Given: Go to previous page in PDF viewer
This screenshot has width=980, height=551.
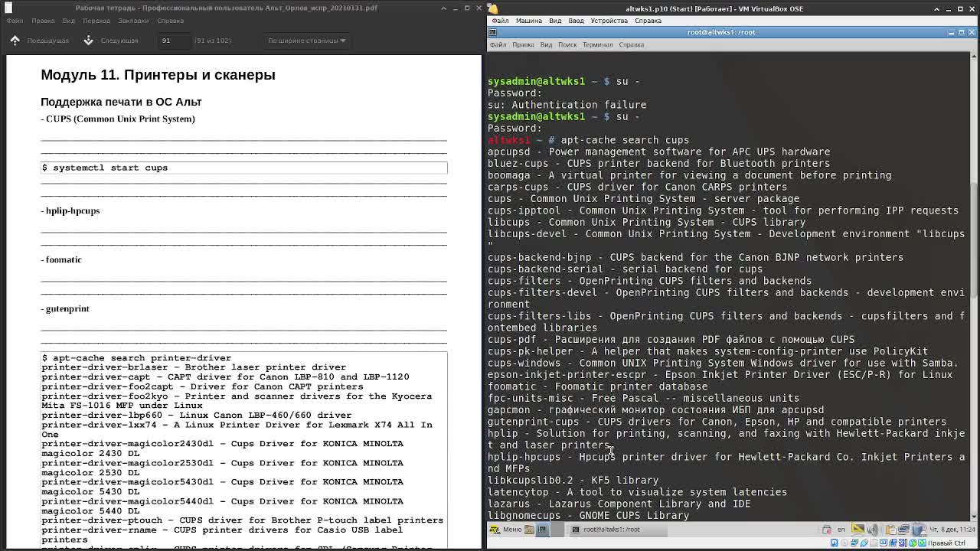Looking at the screenshot, I should click(40, 41).
